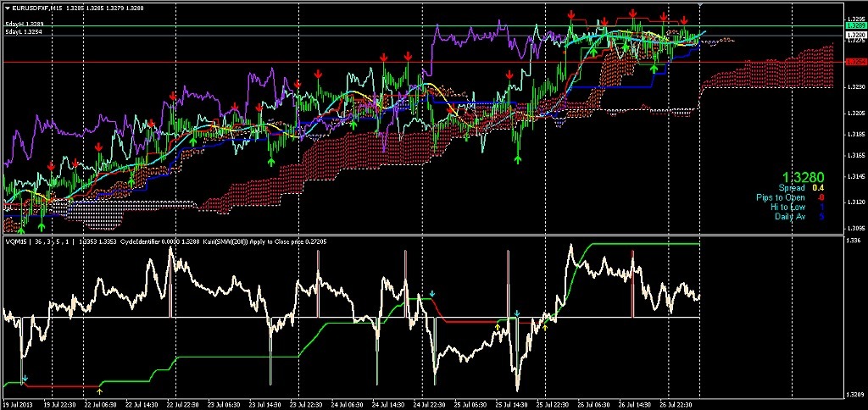This screenshot has width=868, height=410.
Task: Select cyan down arrow near 24 Jul 22:30
Action: coord(433,293)
